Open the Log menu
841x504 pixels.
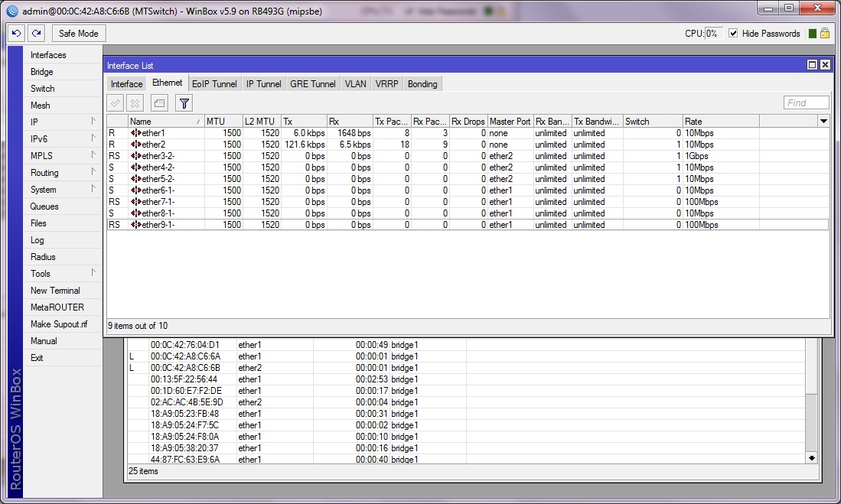62,239
